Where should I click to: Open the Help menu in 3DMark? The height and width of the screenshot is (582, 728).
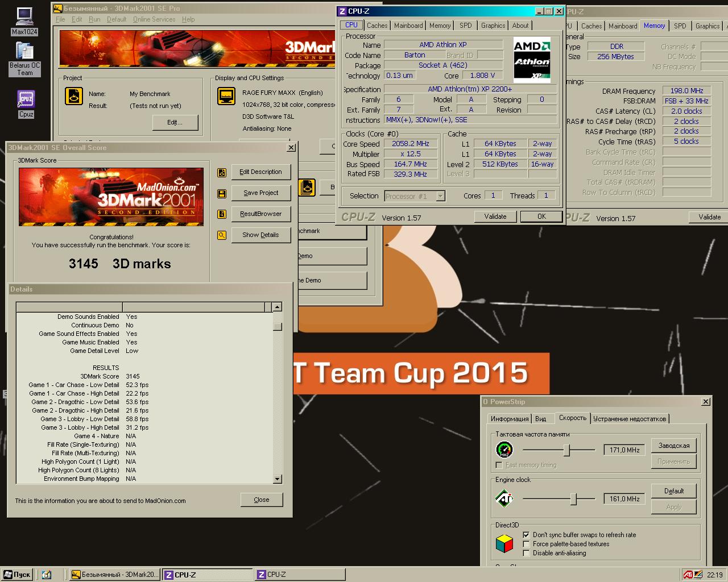tap(188, 19)
